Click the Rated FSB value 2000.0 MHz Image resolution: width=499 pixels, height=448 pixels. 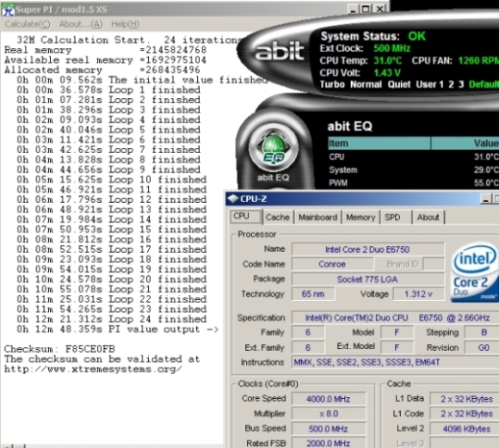(x=329, y=443)
